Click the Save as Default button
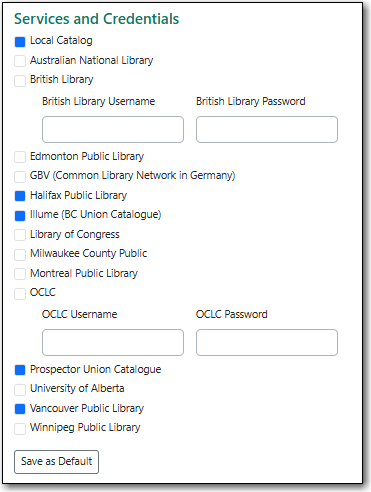Screen dimensions: 371x492 point(56,462)
